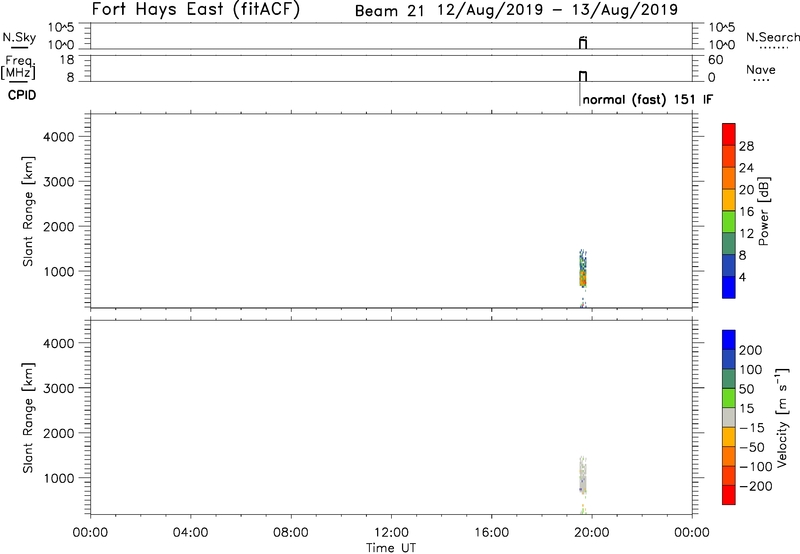The width and height of the screenshot is (800, 554).
Task: Click the "N.Search" legend label
Action: [x=772, y=37]
